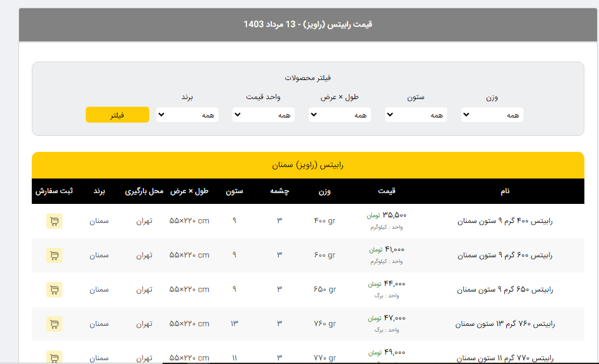Click the نام column header
The width and height of the screenshot is (599, 364).
click(505, 191)
